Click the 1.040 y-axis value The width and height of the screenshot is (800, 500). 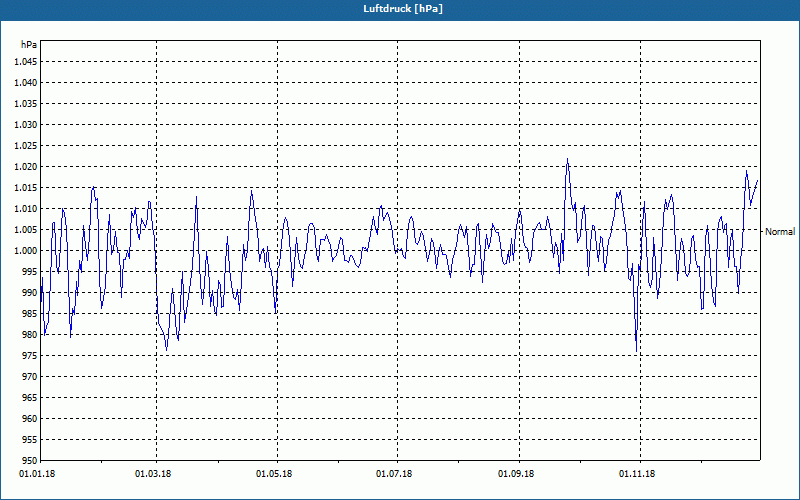coord(26,83)
